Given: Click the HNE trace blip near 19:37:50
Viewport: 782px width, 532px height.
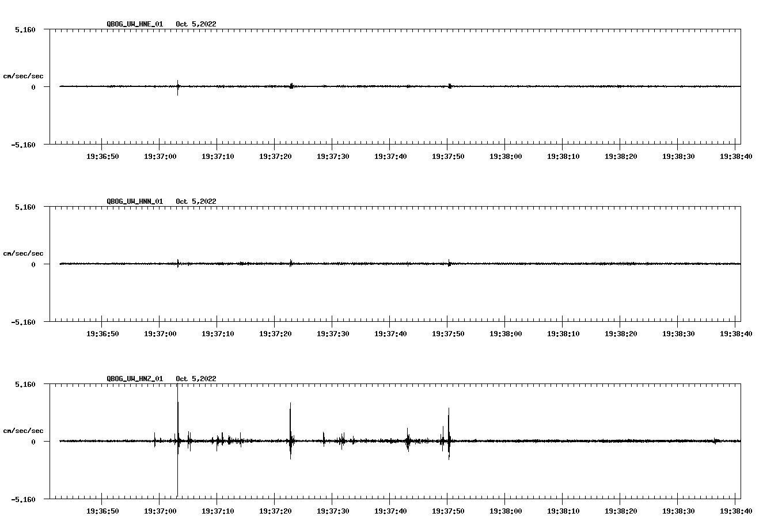Looking at the screenshot, I should [450, 86].
